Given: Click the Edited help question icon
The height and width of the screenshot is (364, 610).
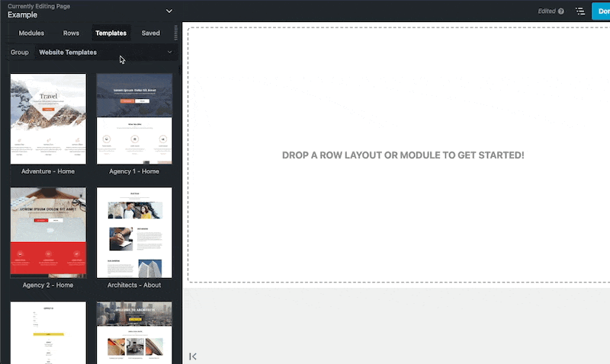Looking at the screenshot, I should (561, 11).
